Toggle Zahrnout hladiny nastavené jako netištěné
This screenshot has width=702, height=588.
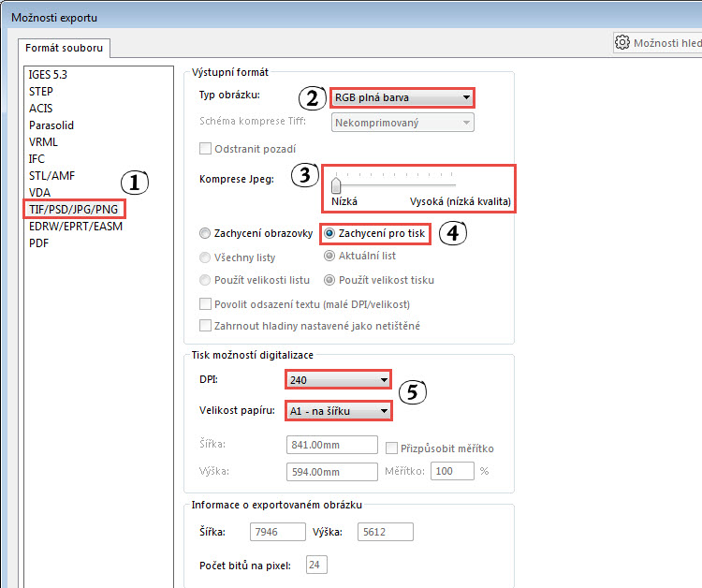click(x=205, y=326)
